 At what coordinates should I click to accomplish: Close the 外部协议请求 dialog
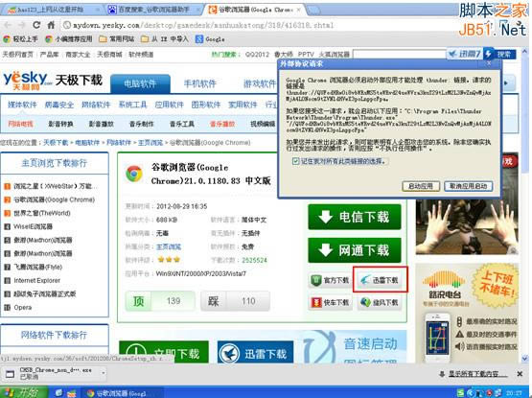(489, 63)
